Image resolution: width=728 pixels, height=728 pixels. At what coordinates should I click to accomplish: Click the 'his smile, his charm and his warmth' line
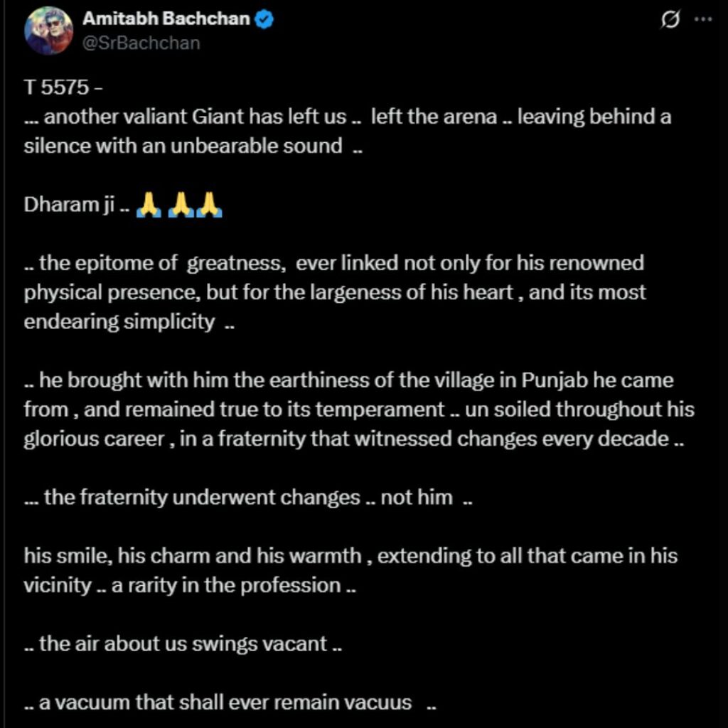pos(350,555)
